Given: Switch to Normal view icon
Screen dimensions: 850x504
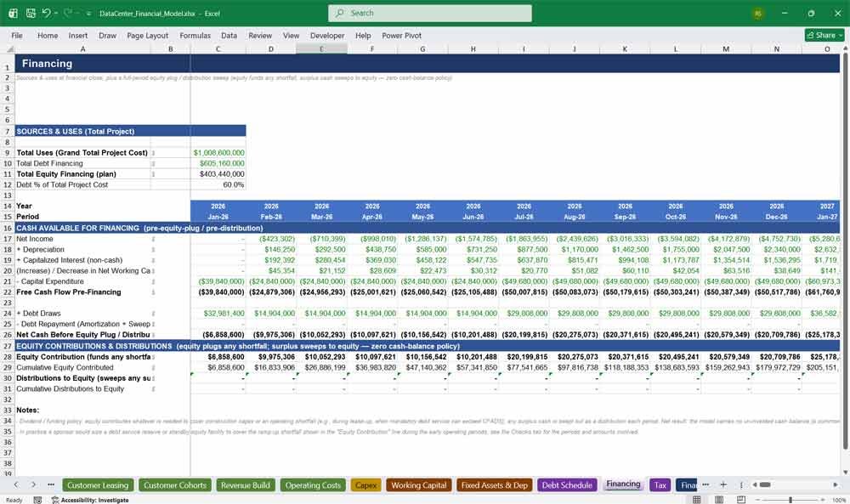Looking at the screenshot, I should coord(697,499).
